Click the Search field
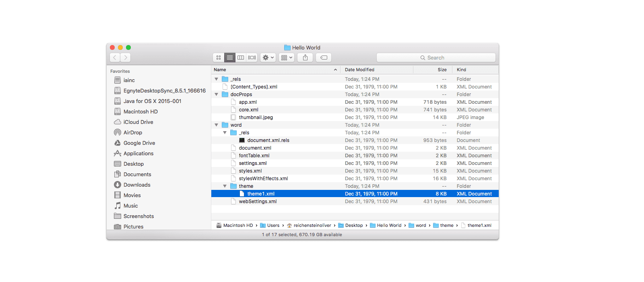This screenshot has width=644, height=282. 436,58
